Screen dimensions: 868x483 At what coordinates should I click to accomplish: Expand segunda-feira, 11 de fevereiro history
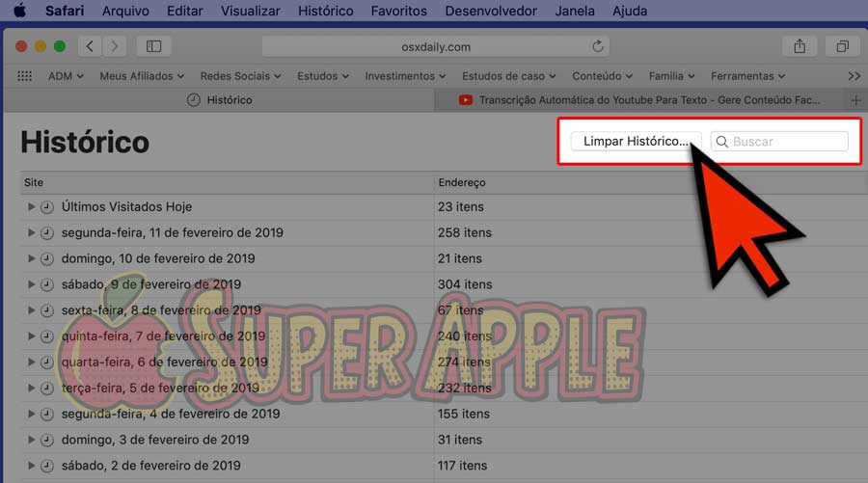(32, 233)
